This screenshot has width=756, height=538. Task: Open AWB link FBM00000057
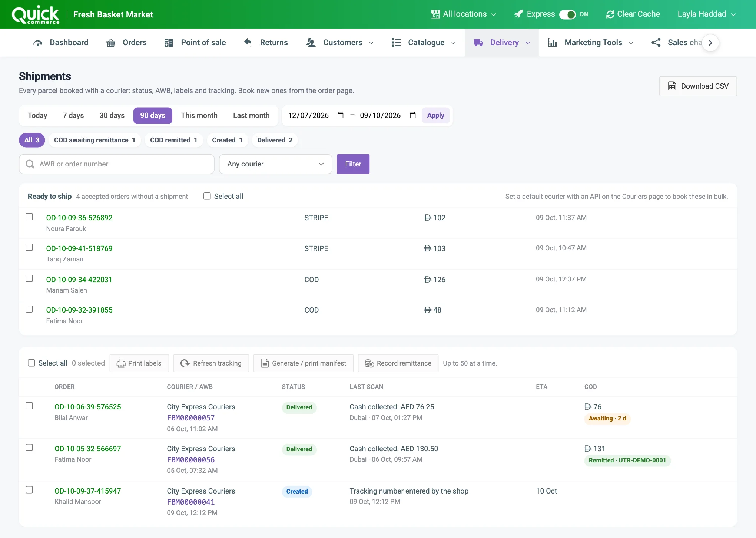click(x=191, y=418)
